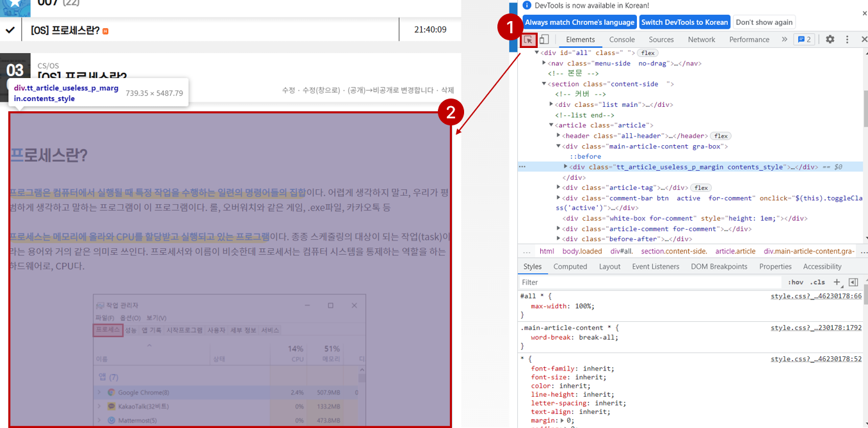Click Always match Chrome's language
The width and height of the screenshot is (868, 428).
pyautogui.click(x=580, y=22)
